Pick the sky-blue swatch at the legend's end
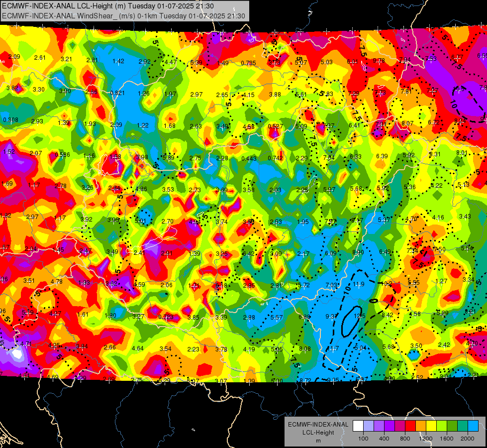Image resolution: width=487 pixels, height=448 pixels. tap(473, 426)
